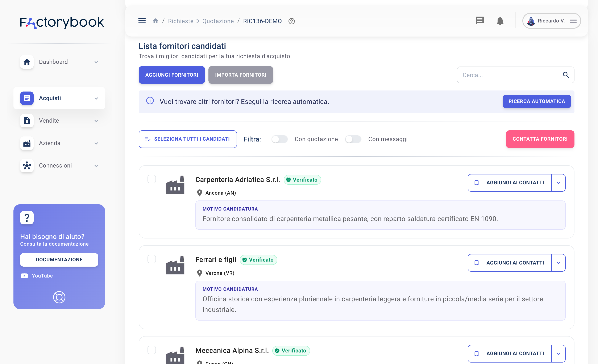This screenshot has width=598, height=364.
Task: Click Riccardo V. profile avatar
Action: 531,21
